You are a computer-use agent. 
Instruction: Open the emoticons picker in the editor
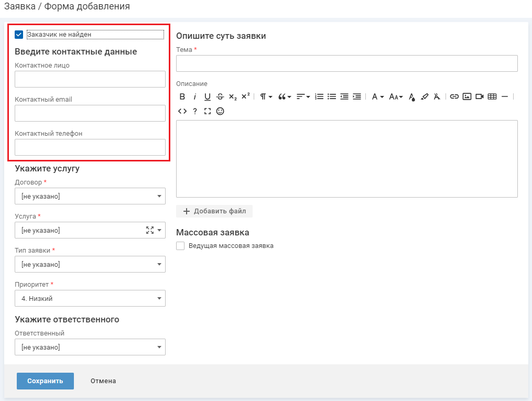[x=220, y=111]
